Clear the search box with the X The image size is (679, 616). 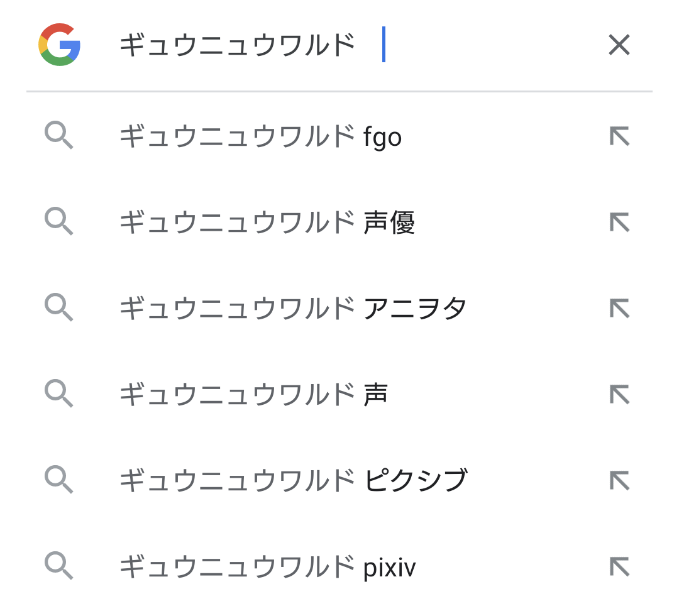tap(619, 45)
